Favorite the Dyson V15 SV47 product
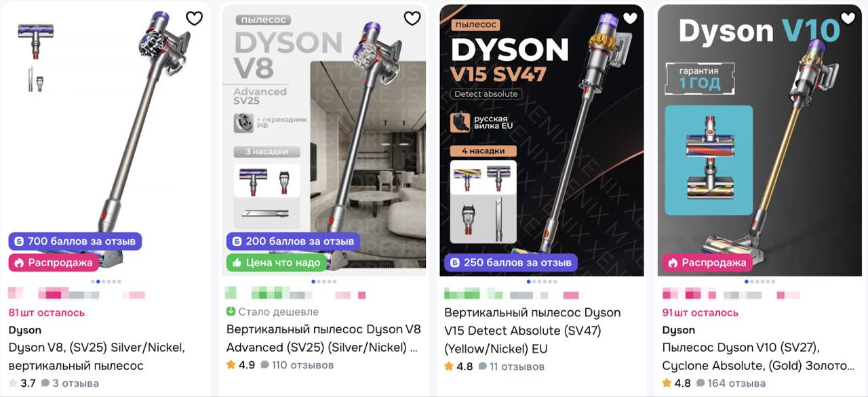This screenshot has width=868, height=397. (x=630, y=18)
